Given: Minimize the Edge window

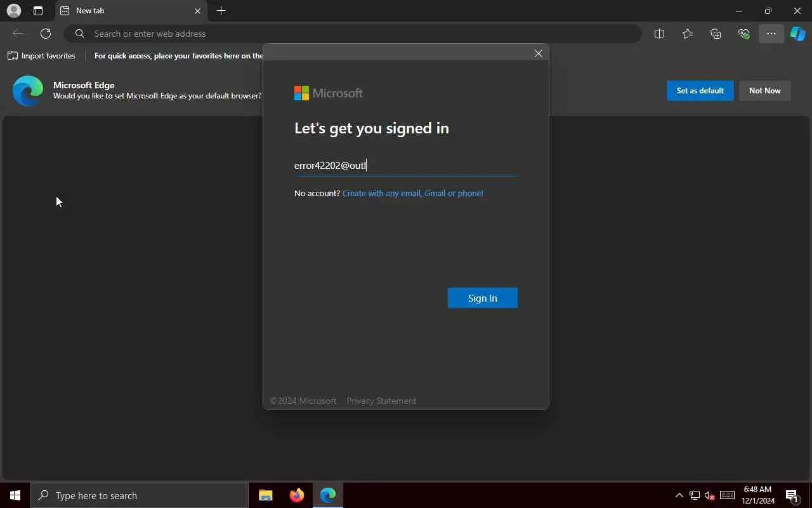Looking at the screenshot, I should tap(738, 11).
